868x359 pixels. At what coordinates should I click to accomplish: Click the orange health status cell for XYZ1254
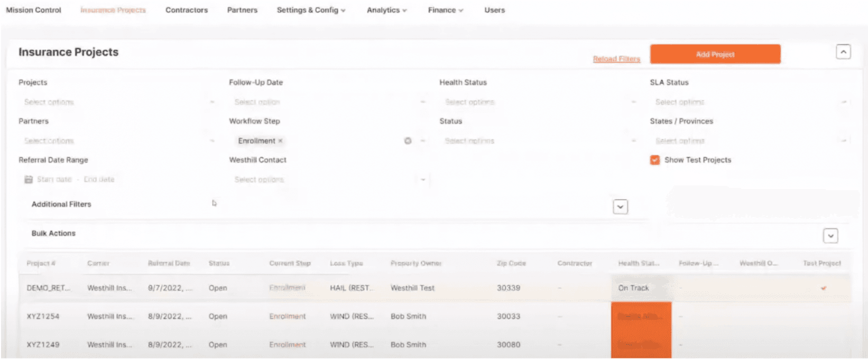641,316
